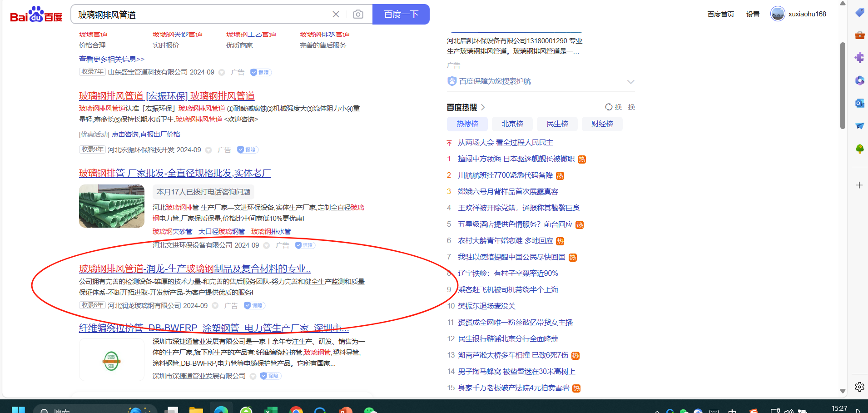Click 查看更多相关信息 link
Screen dimensions: 868x413
point(112,59)
